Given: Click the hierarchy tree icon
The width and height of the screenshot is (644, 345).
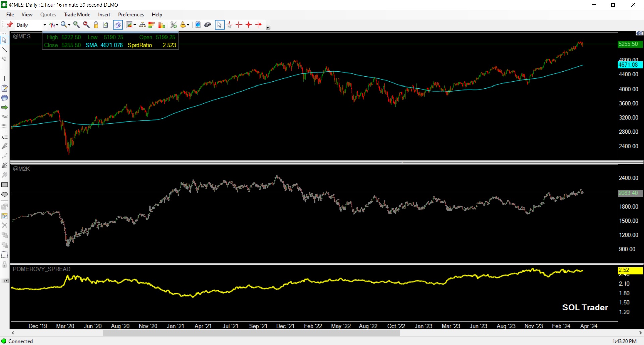Looking at the screenshot, I should (142, 25).
